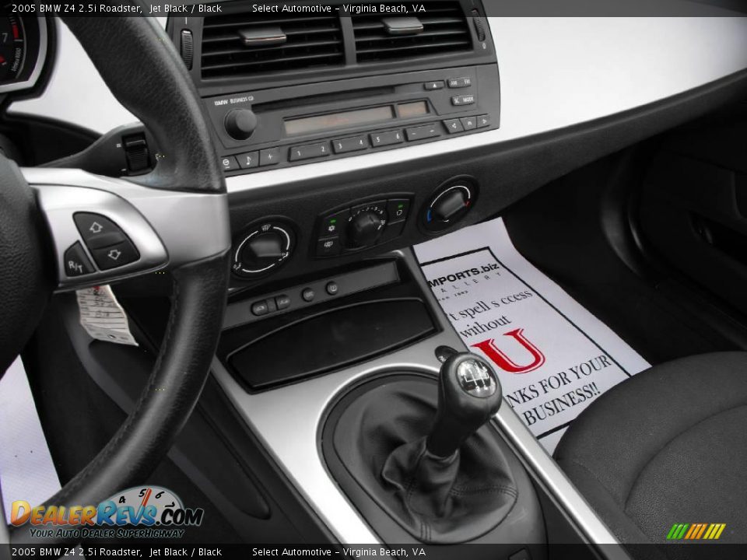
Task: Adjust the air distribution knob
Action: [x=263, y=248]
